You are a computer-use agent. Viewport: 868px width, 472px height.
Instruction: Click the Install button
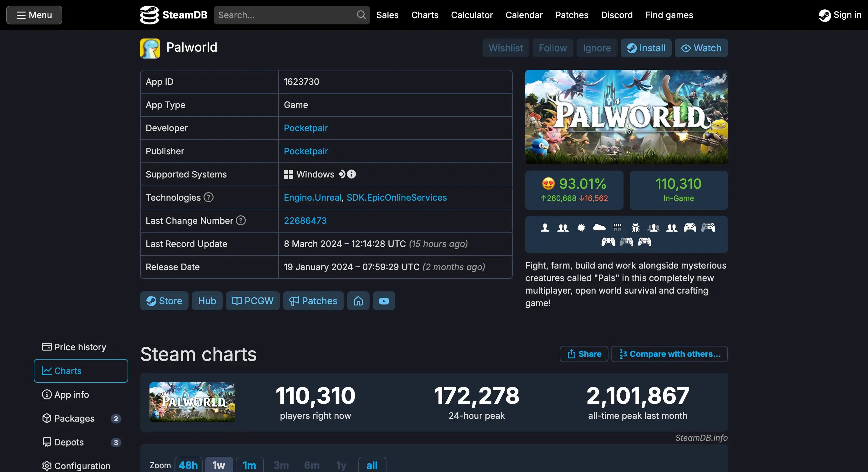(646, 48)
